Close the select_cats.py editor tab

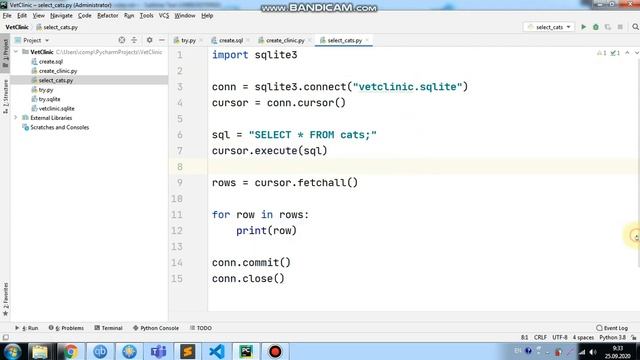point(367,40)
